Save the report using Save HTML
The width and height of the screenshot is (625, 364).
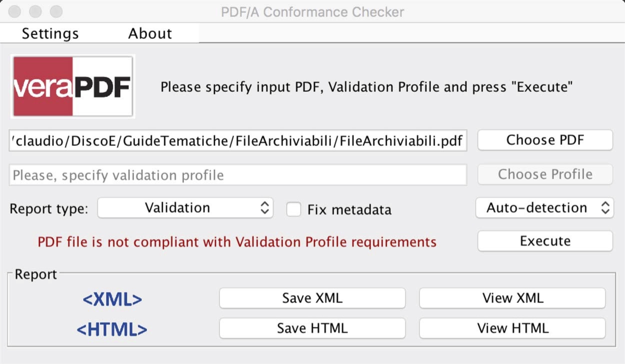coord(312,328)
